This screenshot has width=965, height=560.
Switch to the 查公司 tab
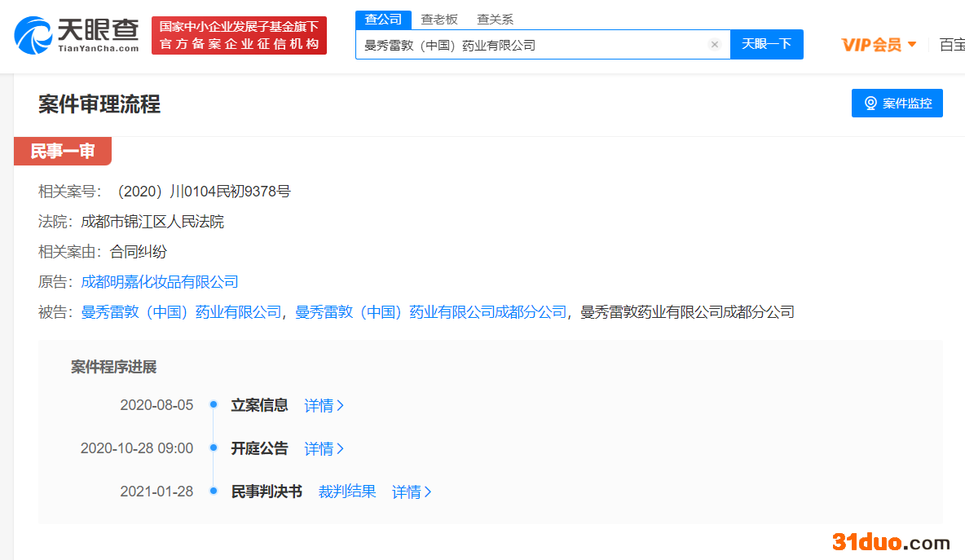[x=383, y=20]
